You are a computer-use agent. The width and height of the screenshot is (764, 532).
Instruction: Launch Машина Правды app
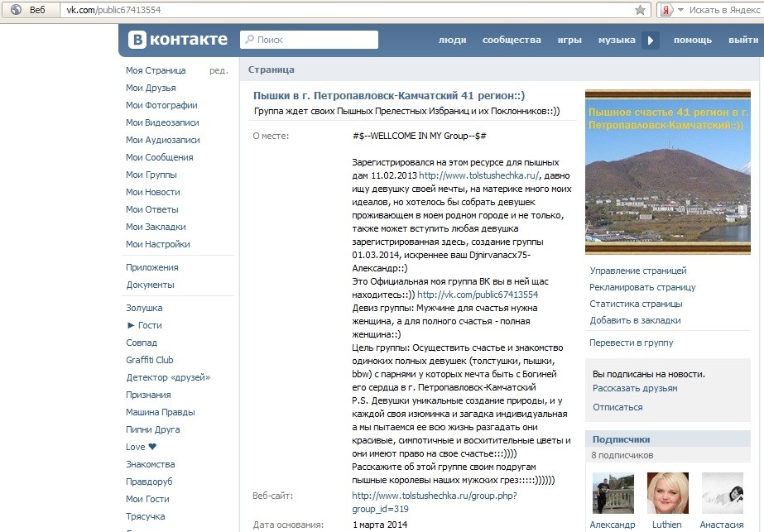[x=161, y=412]
